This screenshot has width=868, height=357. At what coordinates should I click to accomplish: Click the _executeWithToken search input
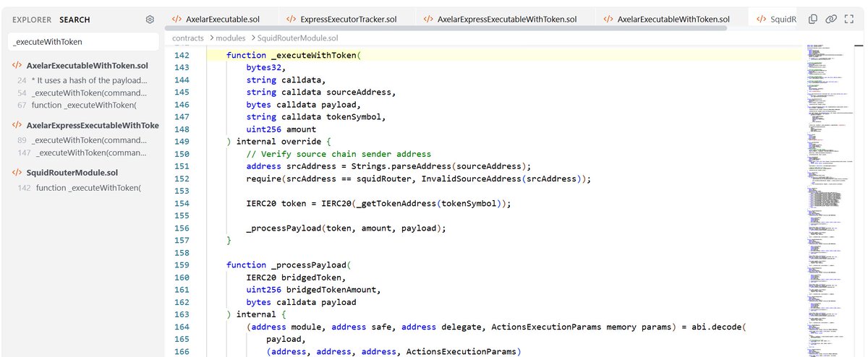click(x=83, y=43)
